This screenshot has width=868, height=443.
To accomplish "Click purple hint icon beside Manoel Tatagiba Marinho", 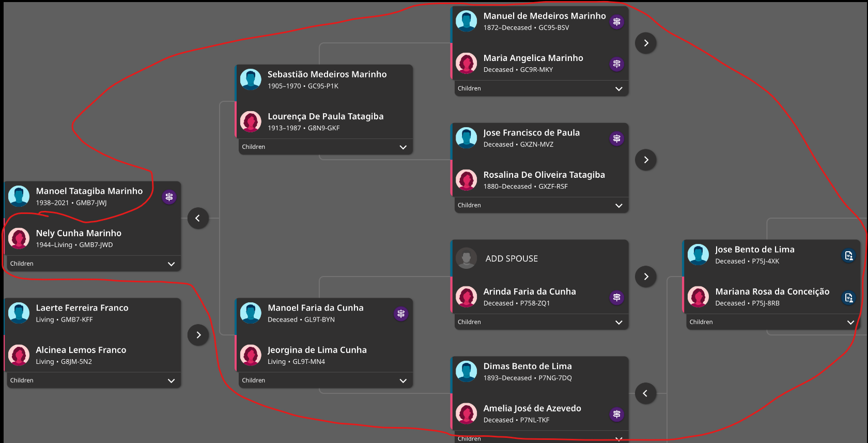I will [x=169, y=197].
